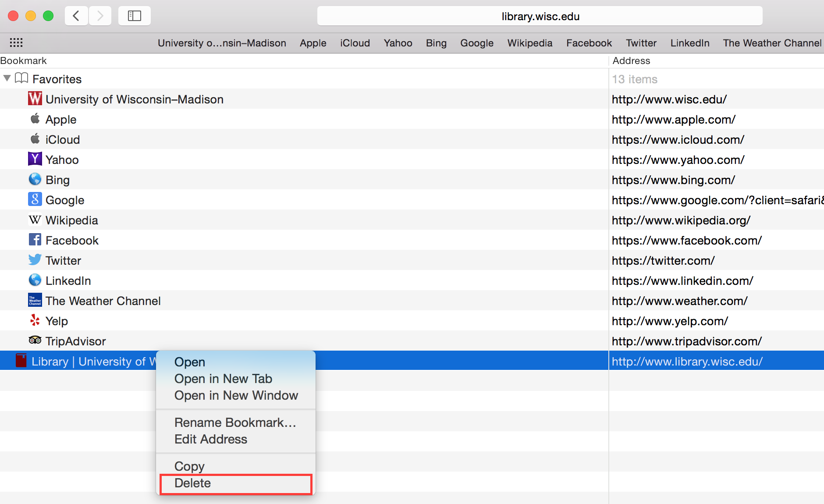Screen dimensions: 824x504
Task: Open Wikipedia in the favorites bar
Action: tap(530, 43)
